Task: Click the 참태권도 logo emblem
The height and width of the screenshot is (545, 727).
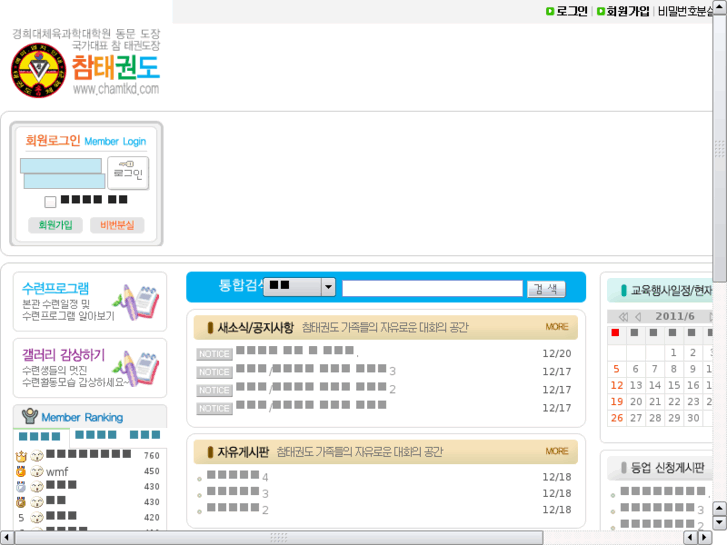Action: [38, 70]
